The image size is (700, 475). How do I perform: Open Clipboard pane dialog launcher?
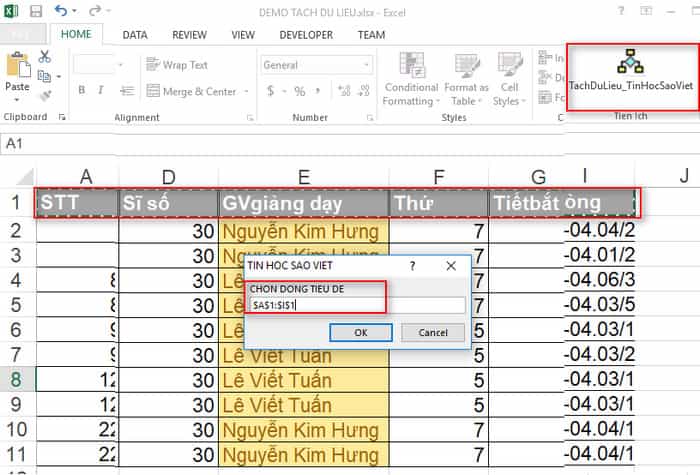click(x=62, y=117)
